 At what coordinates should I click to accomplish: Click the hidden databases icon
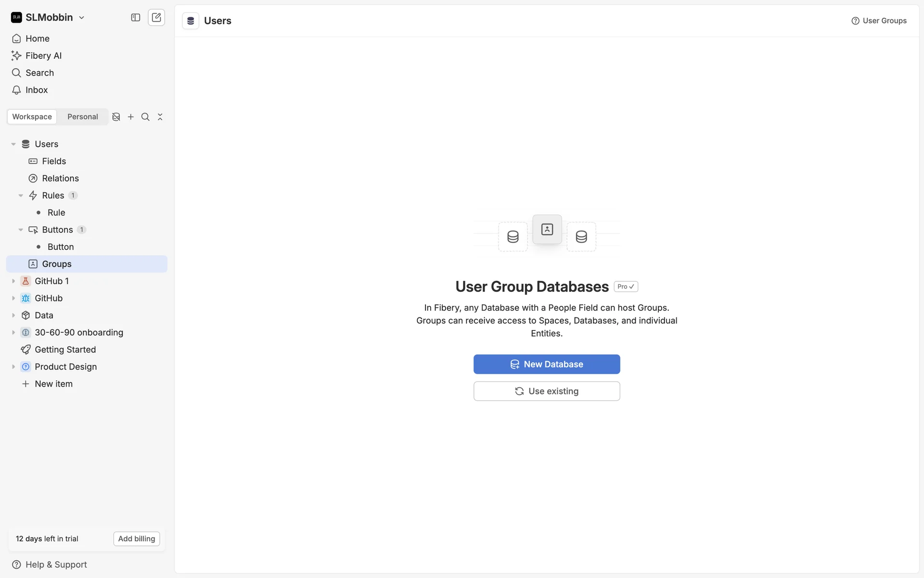116,117
